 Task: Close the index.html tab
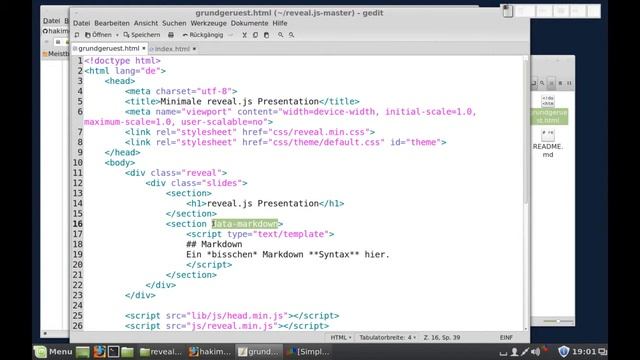point(194,49)
